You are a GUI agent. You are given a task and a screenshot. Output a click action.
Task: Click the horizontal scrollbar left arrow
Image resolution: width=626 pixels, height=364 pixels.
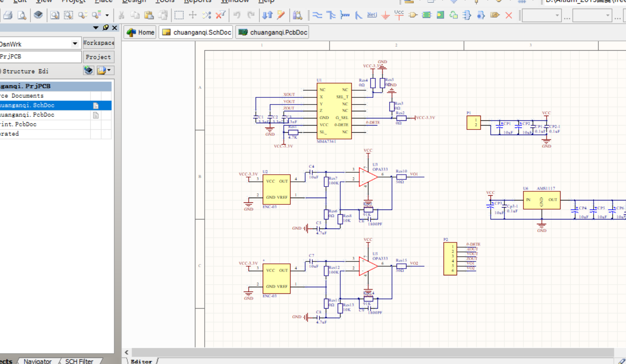coord(126,352)
